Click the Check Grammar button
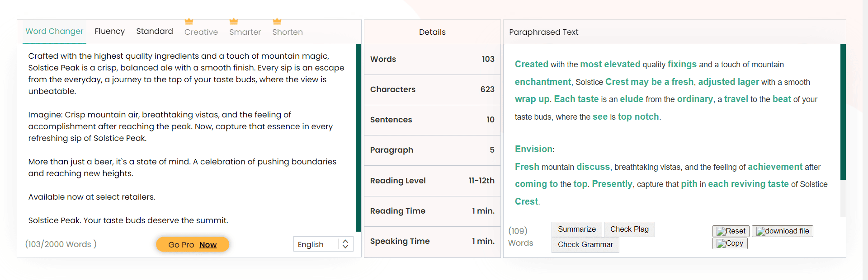Screen dimensions: 868x280 (585, 245)
